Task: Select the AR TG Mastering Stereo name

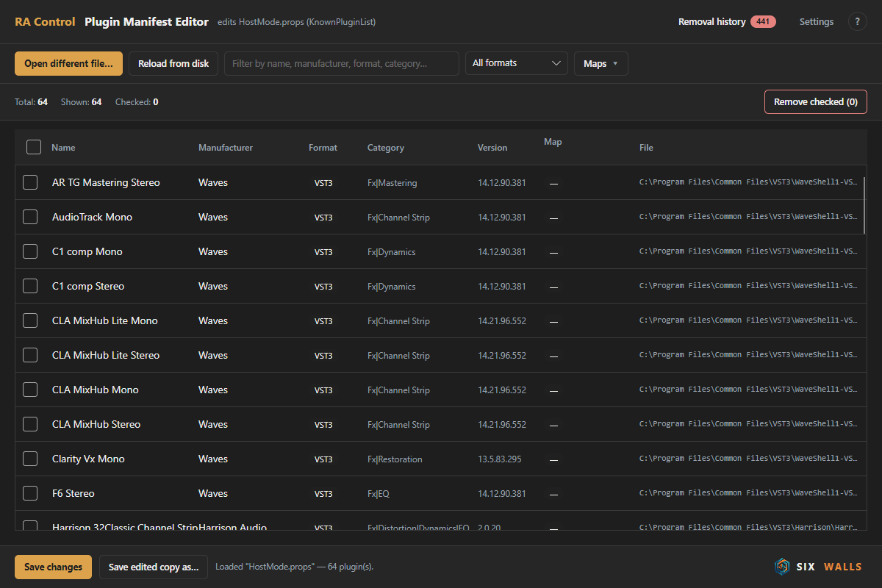Action: (106, 182)
